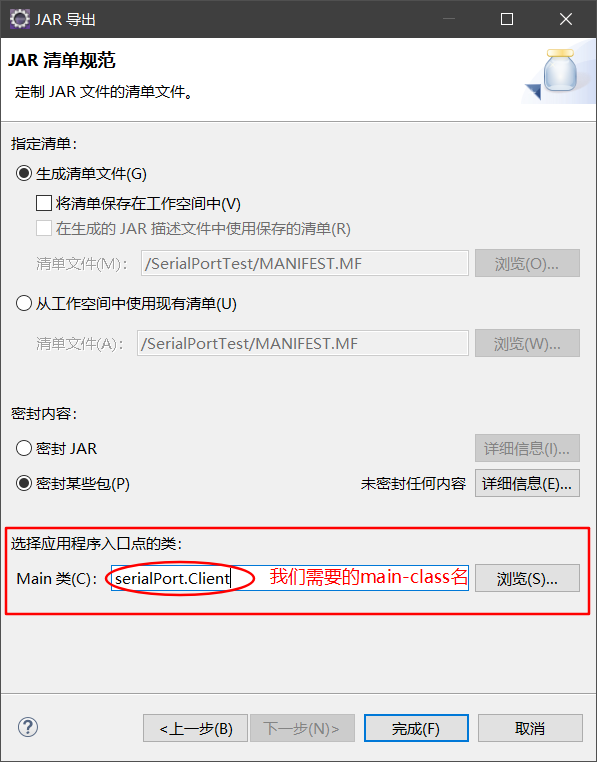Image resolution: width=597 pixels, height=762 pixels.
Task: Click the disabled 下一步(N)> button
Action: tap(302, 728)
